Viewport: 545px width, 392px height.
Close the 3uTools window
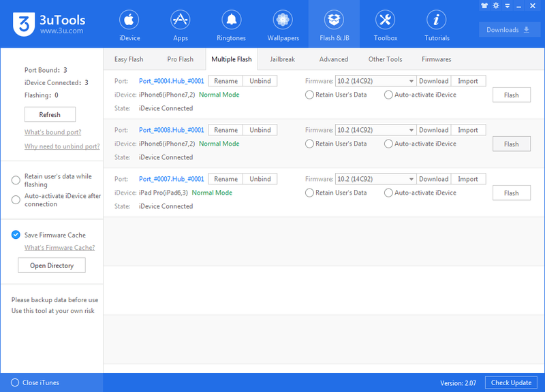533,5
